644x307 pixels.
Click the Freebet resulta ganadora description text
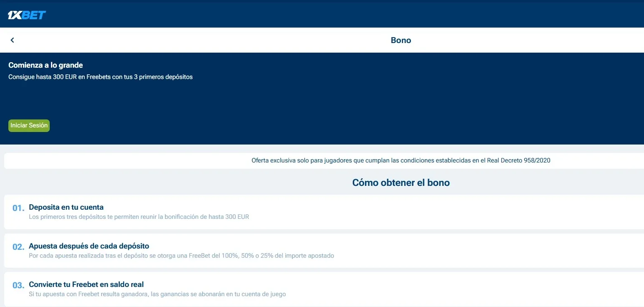tap(157, 294)
